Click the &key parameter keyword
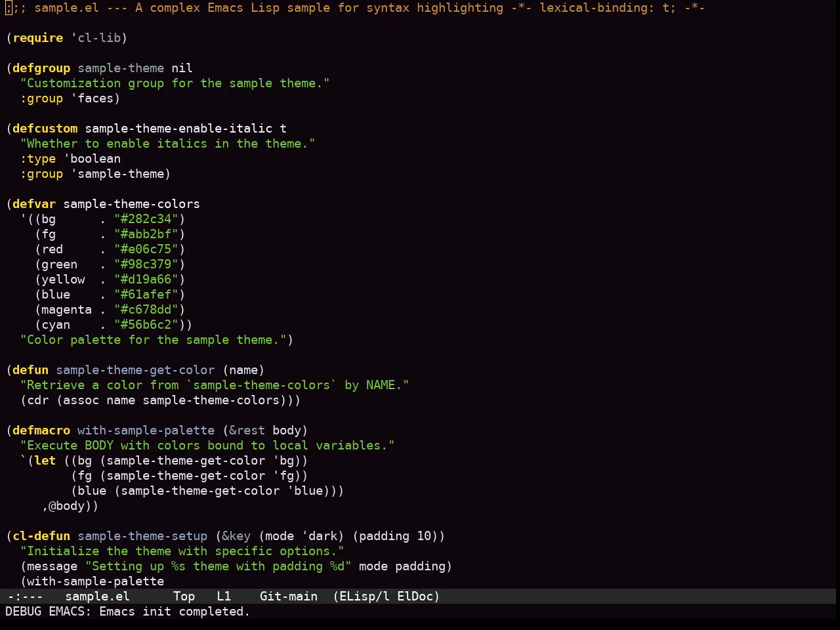 pos(236,536)
